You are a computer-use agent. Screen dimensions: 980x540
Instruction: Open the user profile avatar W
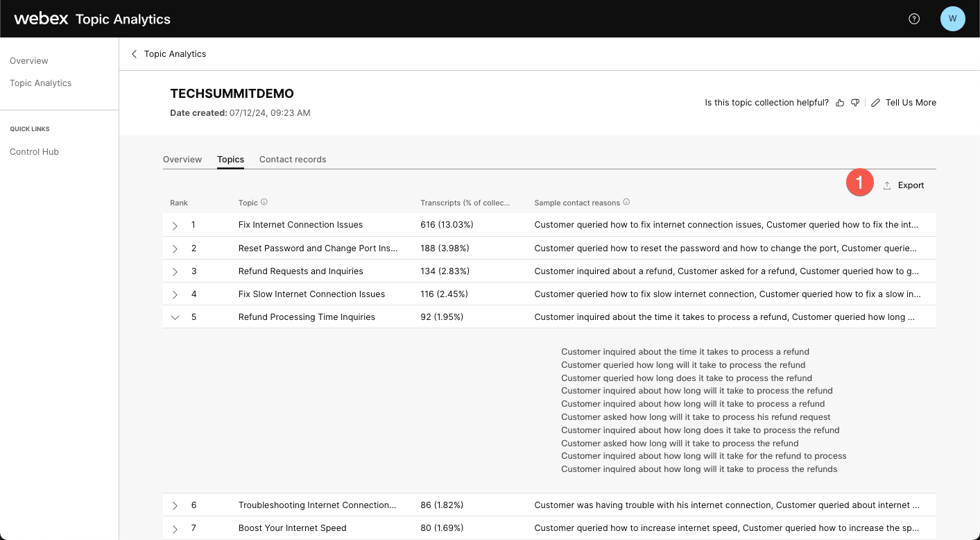pos(952,19)
